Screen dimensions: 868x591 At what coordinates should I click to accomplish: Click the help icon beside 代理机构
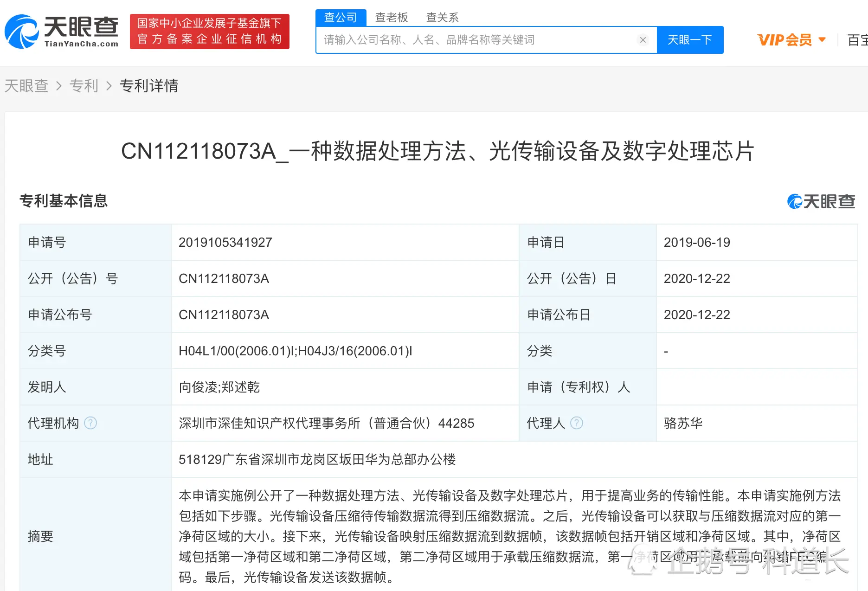click(90, 423)
